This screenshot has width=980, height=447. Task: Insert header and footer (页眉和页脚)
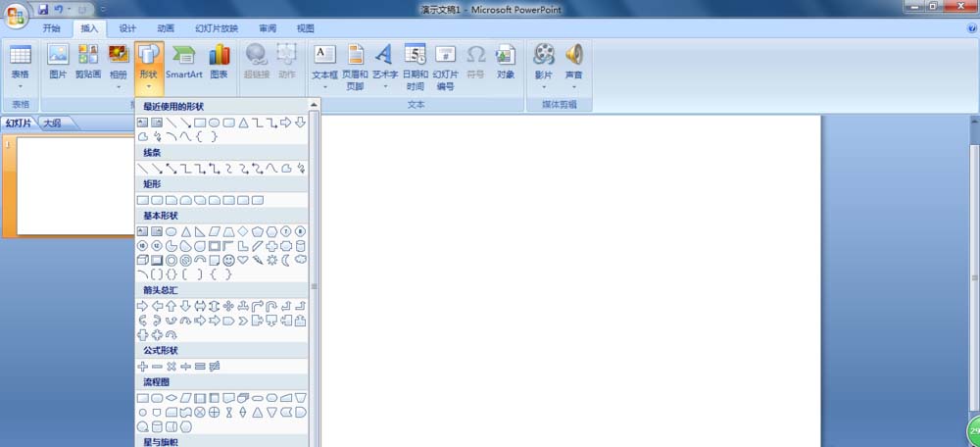coord(355,68)
